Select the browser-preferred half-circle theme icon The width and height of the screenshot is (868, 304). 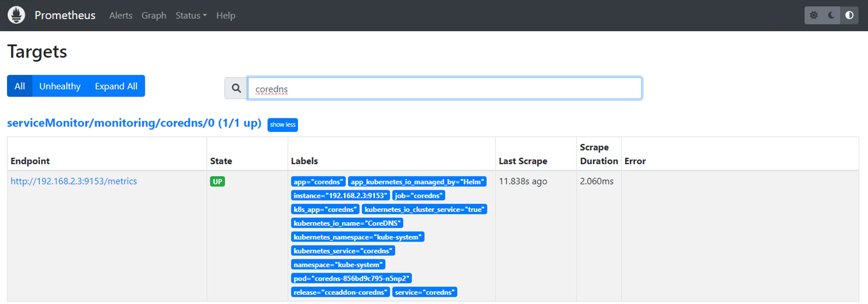[849, 15]
